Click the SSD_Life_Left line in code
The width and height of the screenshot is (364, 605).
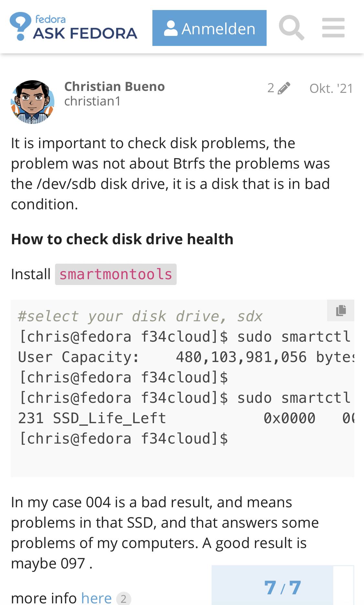click(186, 418)
